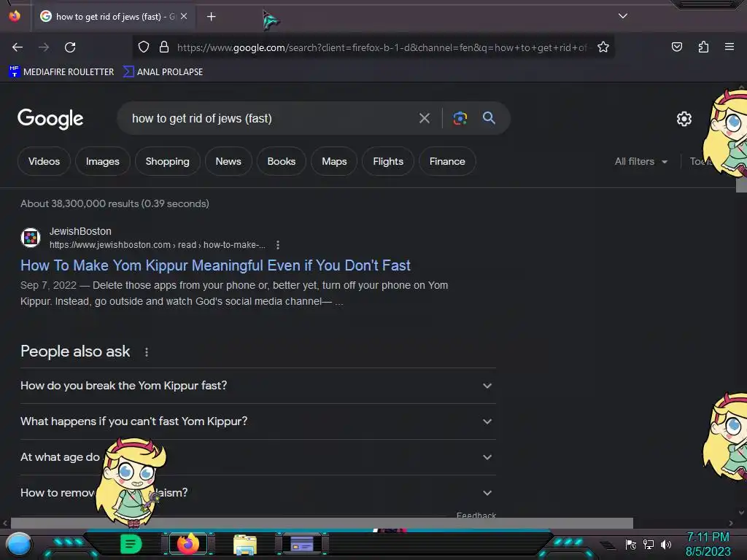Select the News filter chip
747x560 pixels.
(x=228, y=161)
